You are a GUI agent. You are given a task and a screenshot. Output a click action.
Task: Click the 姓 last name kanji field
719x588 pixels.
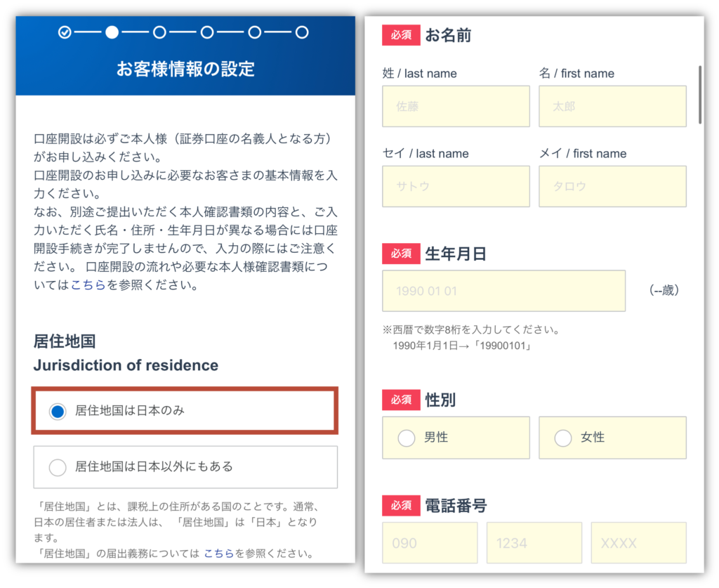[456, 107]
